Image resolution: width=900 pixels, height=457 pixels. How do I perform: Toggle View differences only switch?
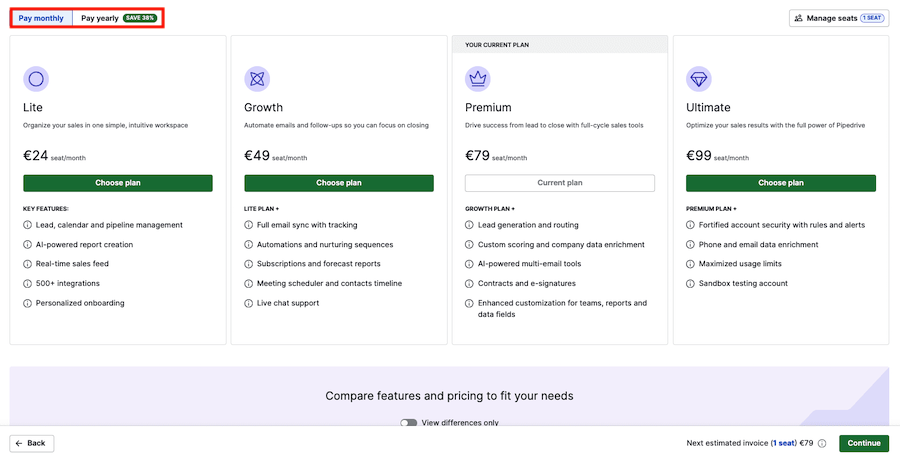[x=408, y=423]
